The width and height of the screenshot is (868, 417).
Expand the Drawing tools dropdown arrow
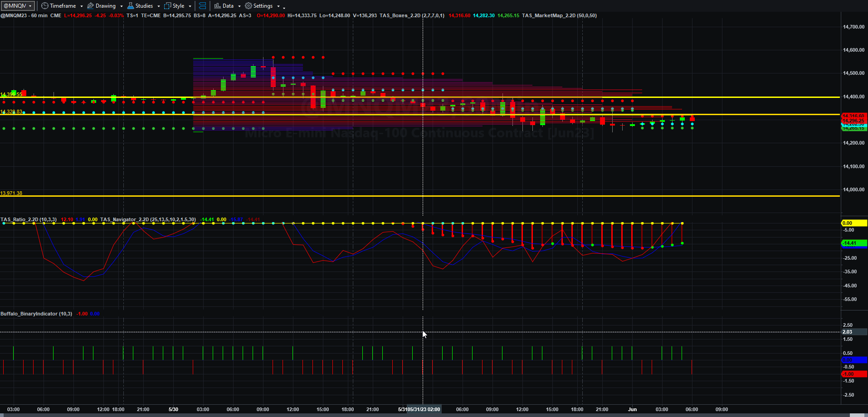(x=122, y=6)
